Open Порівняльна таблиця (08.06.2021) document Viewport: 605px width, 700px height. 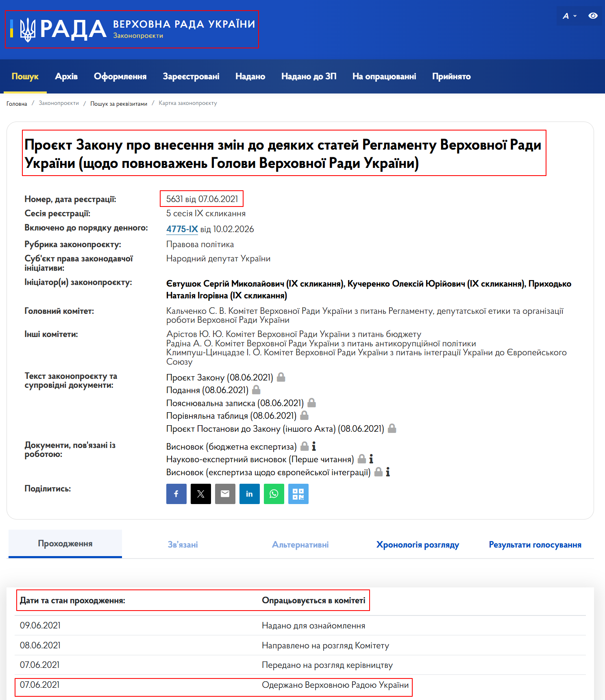pyautogui.click(x=231, y=415)
